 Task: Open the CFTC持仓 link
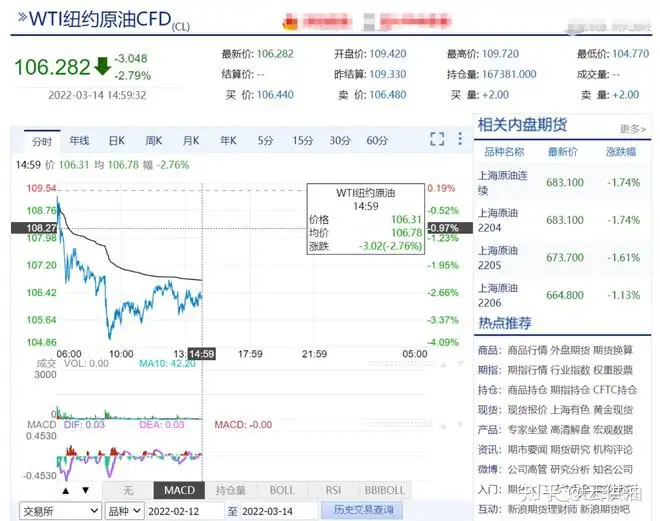(x=615, y=390)
